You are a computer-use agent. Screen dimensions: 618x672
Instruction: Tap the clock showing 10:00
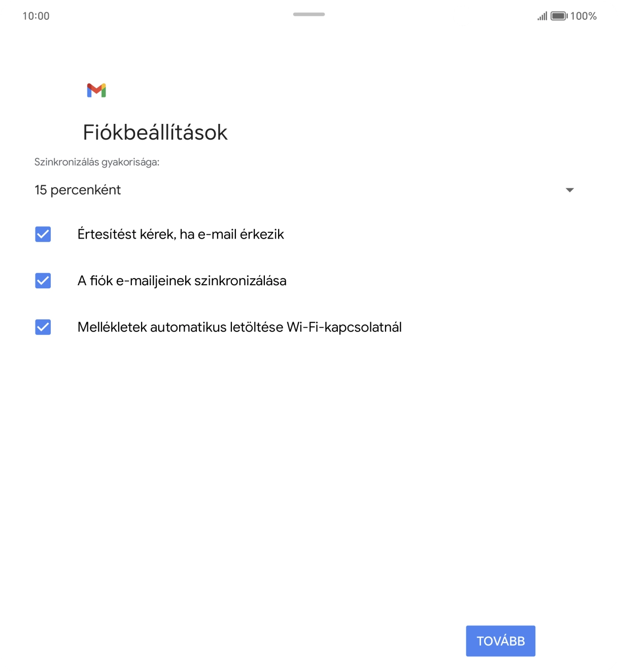(36, 16)
